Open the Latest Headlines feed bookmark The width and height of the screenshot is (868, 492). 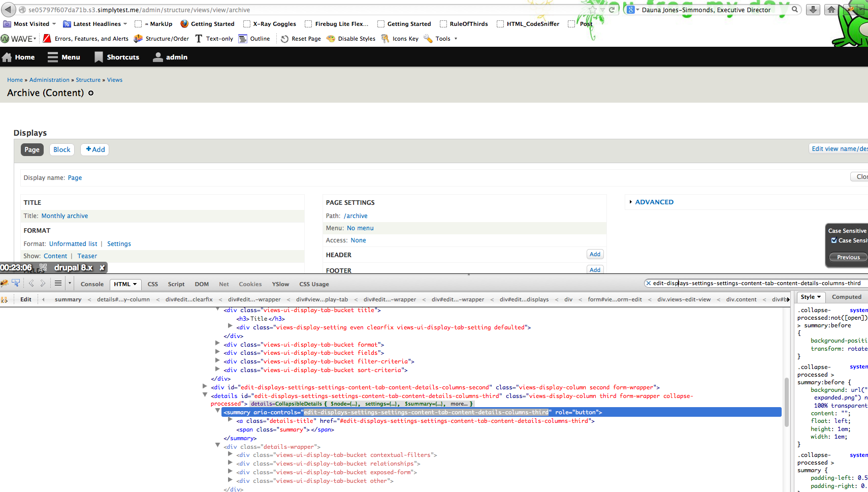[x=95, y=24]
